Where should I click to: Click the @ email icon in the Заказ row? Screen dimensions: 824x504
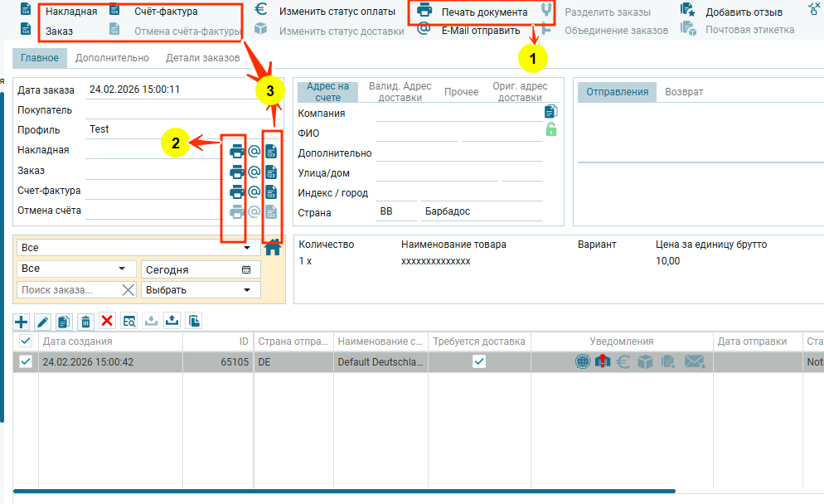(x=254, y=172)
